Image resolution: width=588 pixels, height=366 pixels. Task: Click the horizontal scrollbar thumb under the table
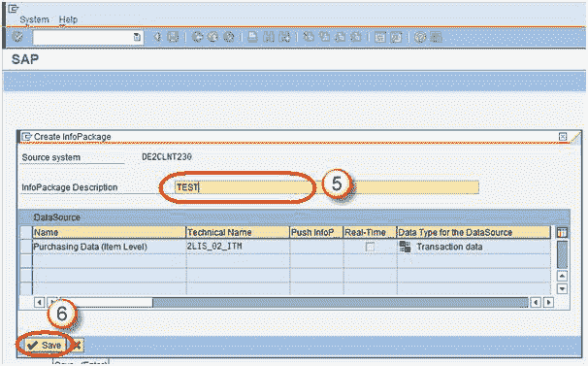(341, 302)
